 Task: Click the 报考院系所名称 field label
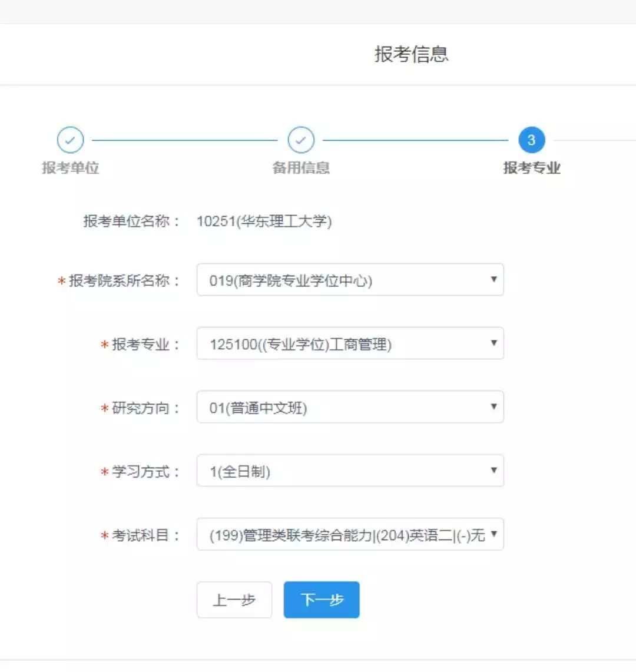tap(124, 280)
